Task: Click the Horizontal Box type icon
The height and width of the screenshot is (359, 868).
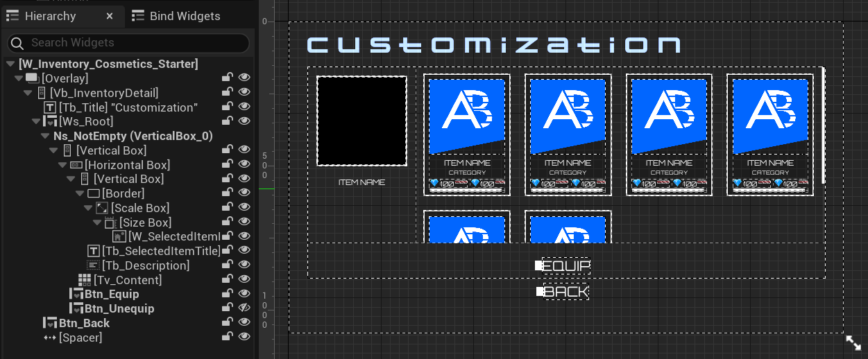Action: [x=76, y=165]
